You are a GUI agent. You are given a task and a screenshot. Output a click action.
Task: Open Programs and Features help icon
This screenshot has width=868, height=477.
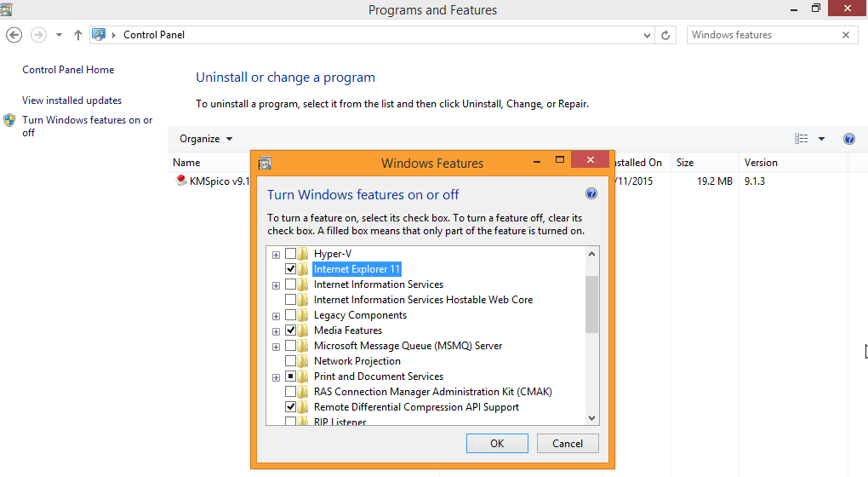click(848, 139)
